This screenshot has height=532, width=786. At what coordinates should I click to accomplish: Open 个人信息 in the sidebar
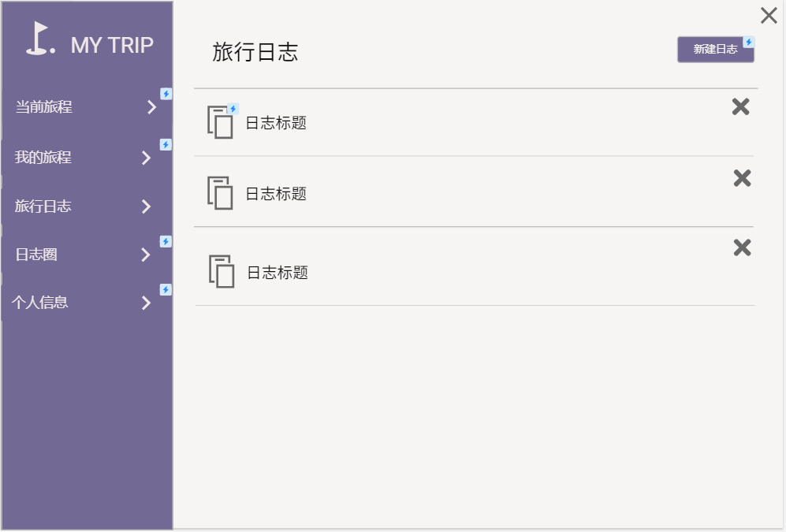click(40, 303)
